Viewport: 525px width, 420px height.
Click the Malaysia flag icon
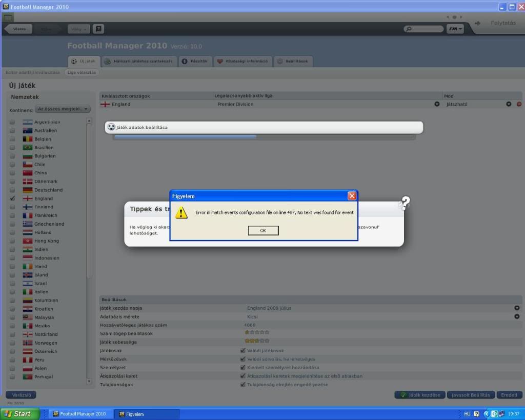[x=28, y=317]
